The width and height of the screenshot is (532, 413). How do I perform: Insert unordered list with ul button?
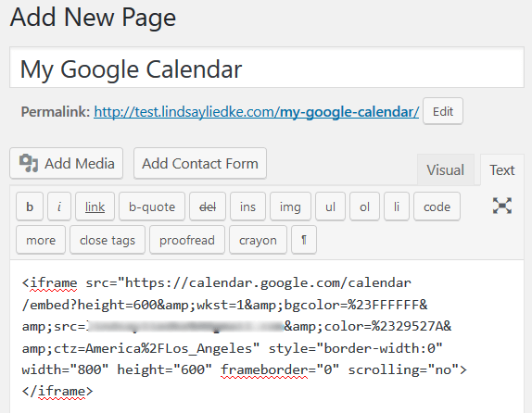[x=331, y=206]
